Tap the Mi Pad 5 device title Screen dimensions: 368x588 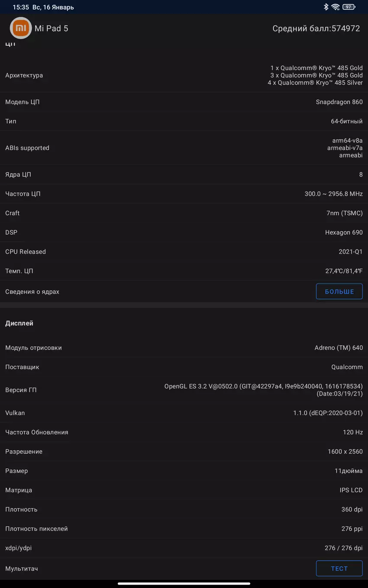pyautogui.click(x=51, y=29)
